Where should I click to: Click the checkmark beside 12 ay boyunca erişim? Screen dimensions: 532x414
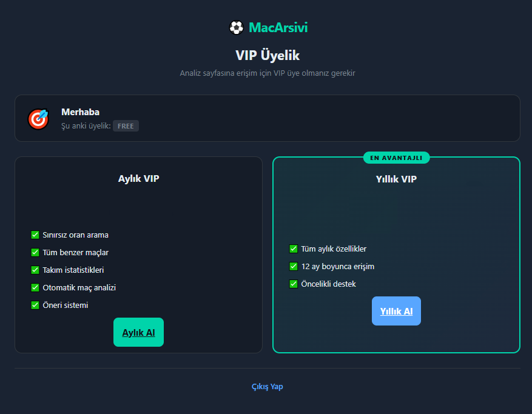294,266
